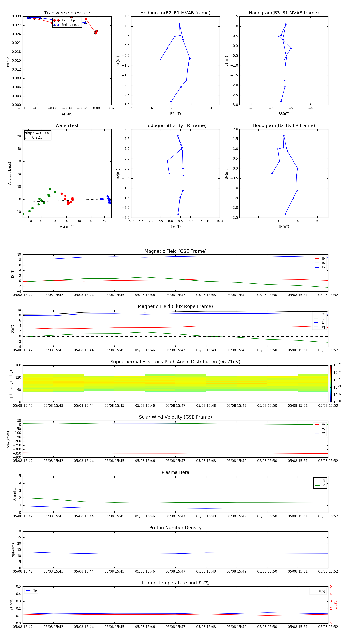Click the Vy entry in velocity legend

point(320,429)
